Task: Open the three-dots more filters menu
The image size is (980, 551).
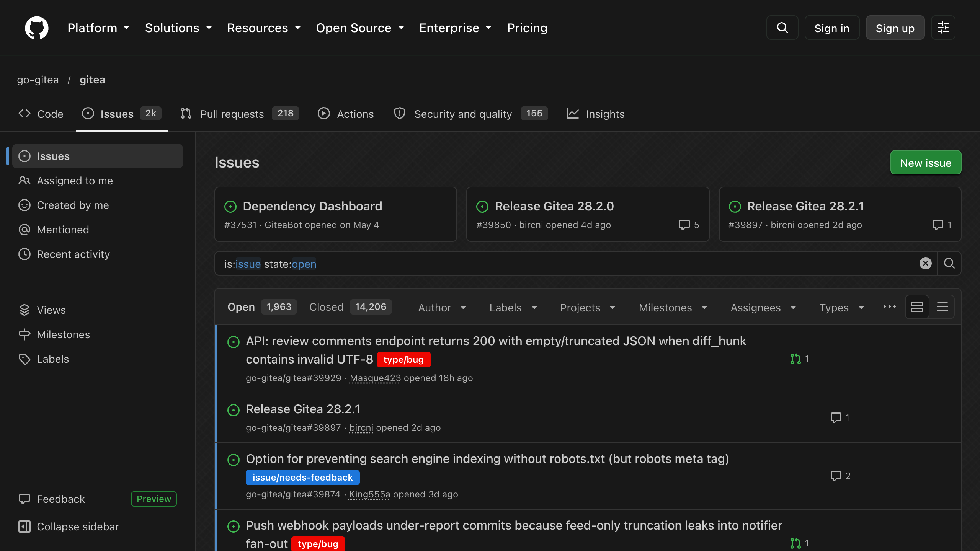Action: (x=889, y=307)
